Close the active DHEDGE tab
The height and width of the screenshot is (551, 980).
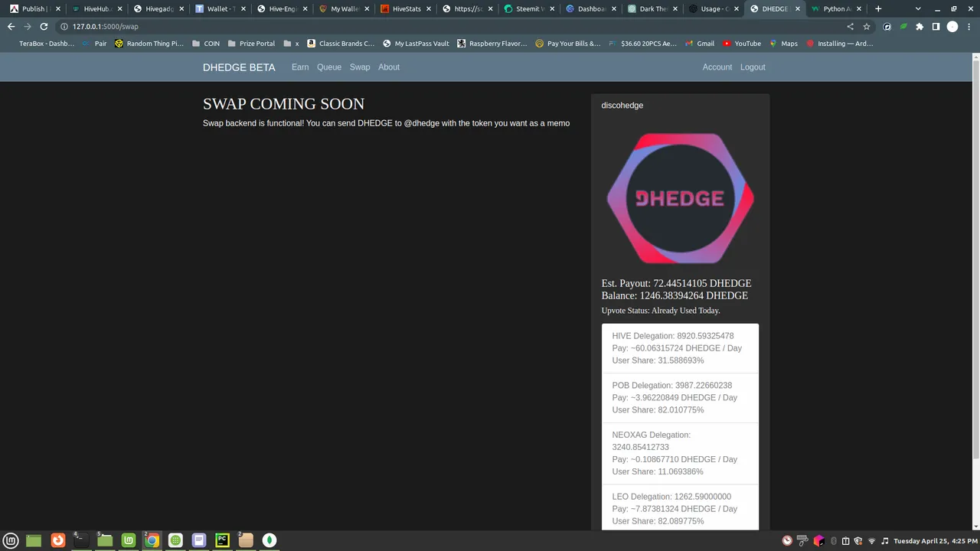click(798, 9)
